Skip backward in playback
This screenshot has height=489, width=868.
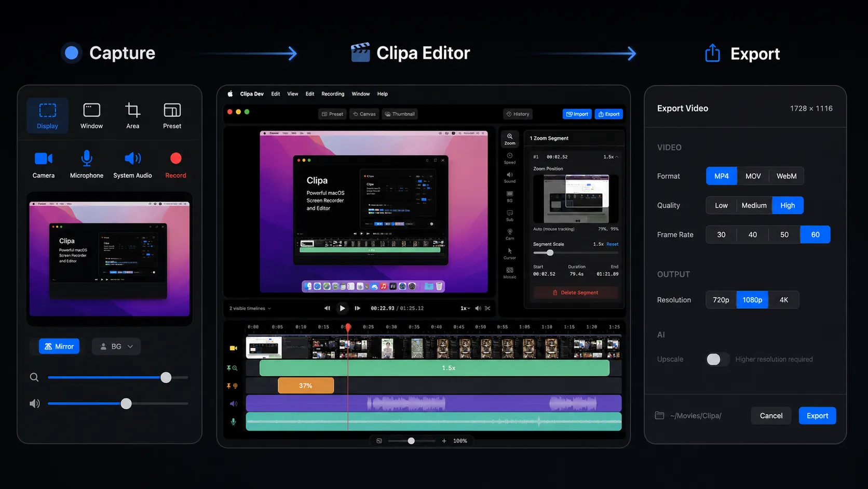(327, 308)
